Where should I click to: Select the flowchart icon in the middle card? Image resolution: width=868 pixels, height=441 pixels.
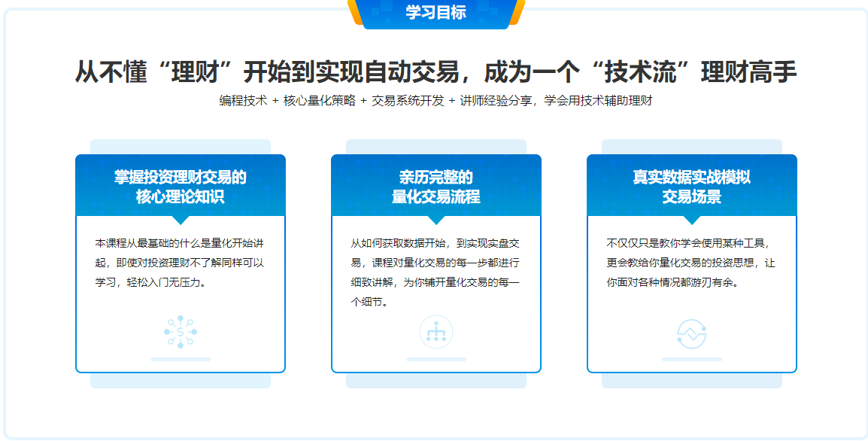point(435,330)
